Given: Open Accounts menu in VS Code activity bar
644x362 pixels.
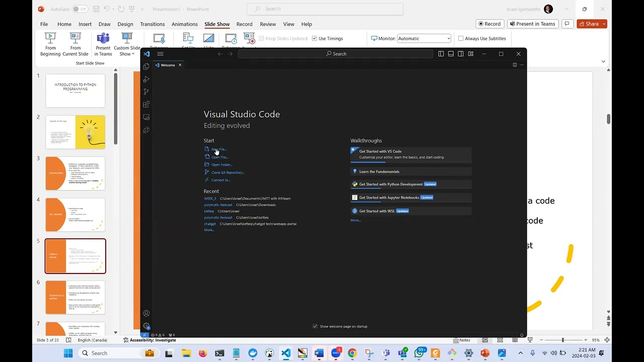Looking at the screenshot, I should 146,313.
